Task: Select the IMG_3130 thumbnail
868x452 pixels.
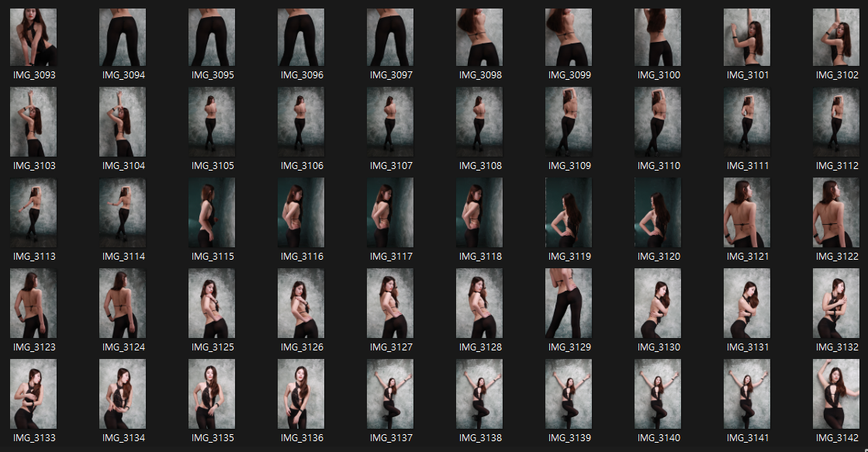Action: [x=658, y=303]
